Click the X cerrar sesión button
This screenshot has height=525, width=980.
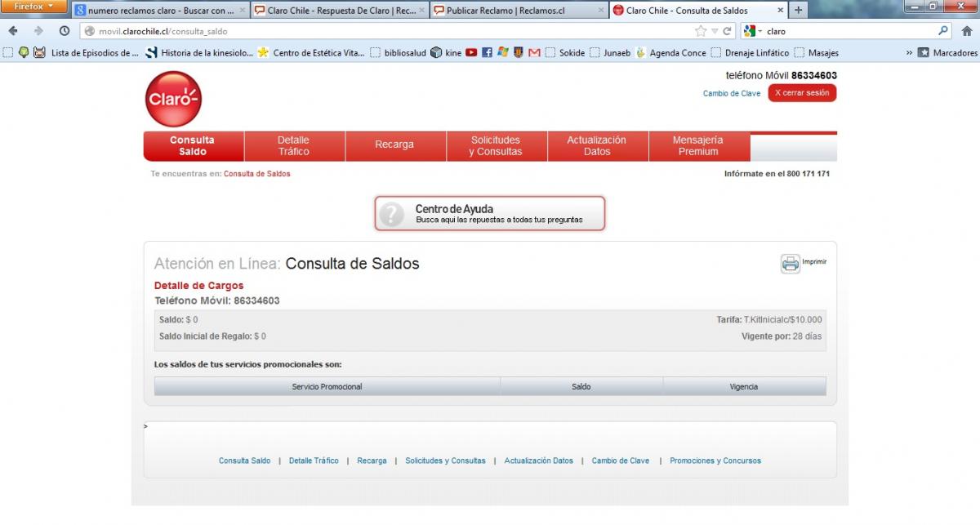point(802,93)
